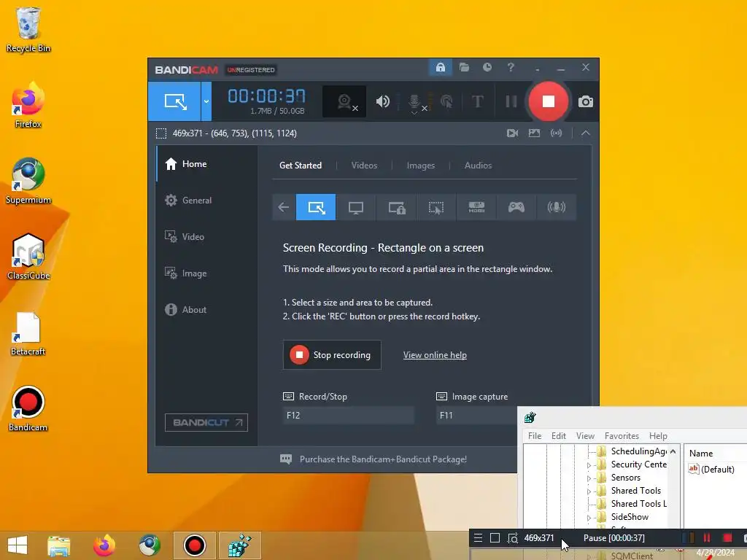Image resolution: width=747 pixels, height=560 pixels.
Task: Expand the Security Center tree node arrow
Action: (589, 465)
